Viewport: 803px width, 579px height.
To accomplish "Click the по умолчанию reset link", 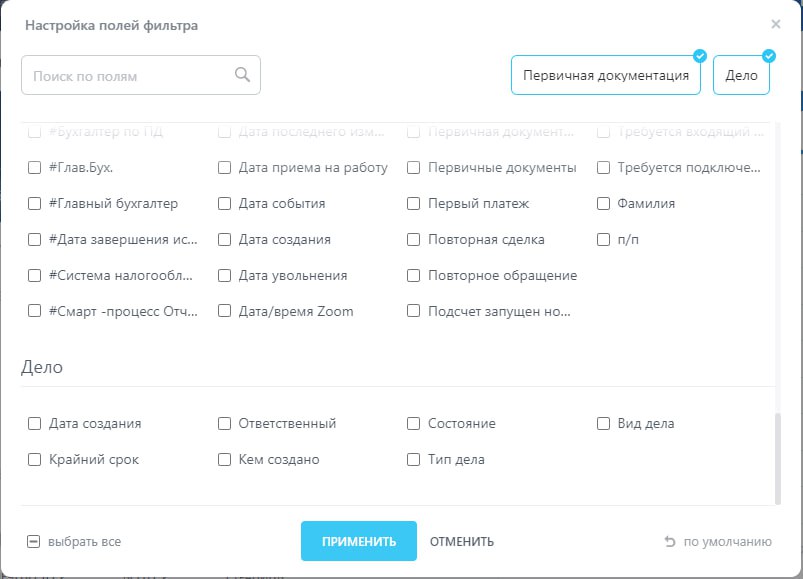I will click(727, 542).
